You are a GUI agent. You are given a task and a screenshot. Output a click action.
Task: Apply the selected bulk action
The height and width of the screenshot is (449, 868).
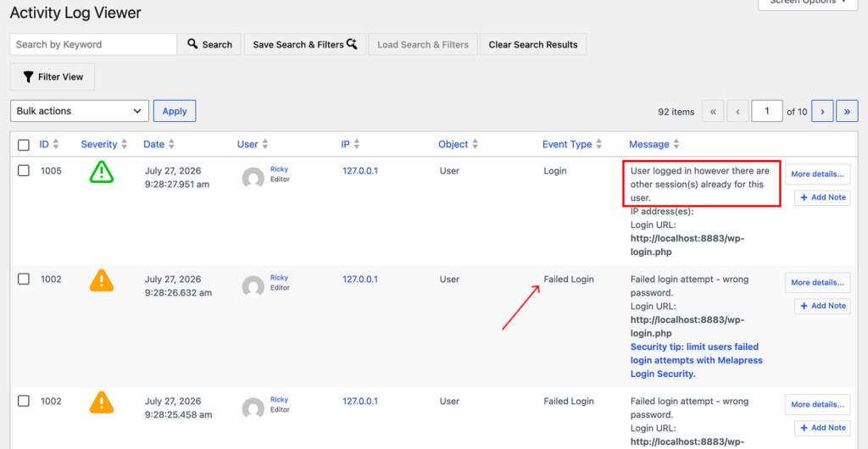pyautogui.click(x=175, y=111)
